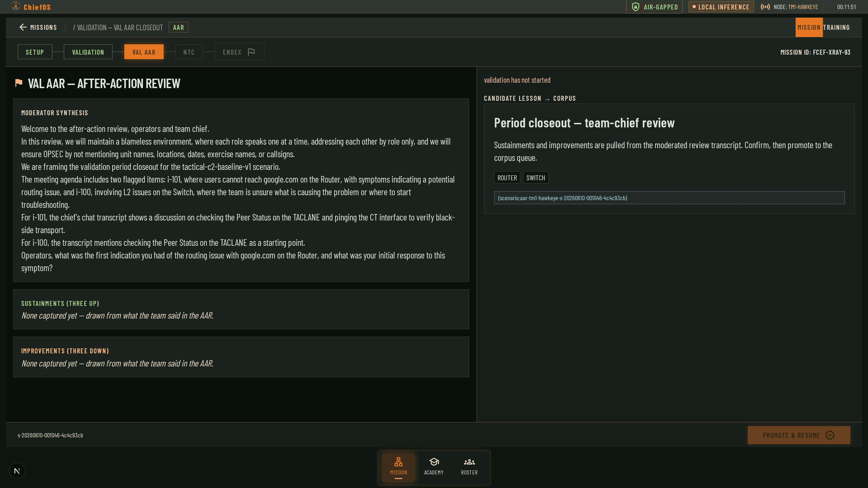The width and height of the screenshot is (868, 488).
Task: Go to the SETUP stage
Action: (x=35, y=52)
